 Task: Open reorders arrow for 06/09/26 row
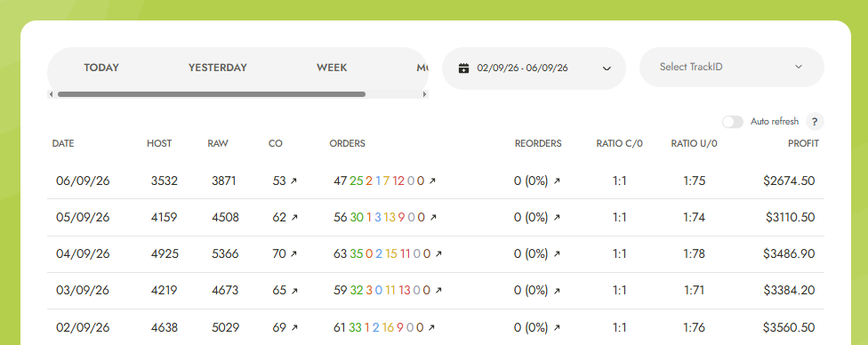[557, 181]
